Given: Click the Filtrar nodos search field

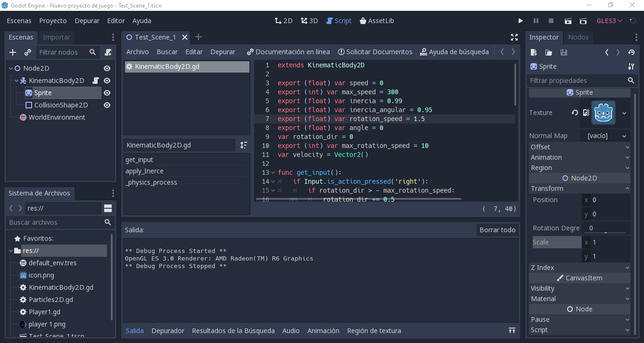Looking at the screenshot, I should tap(68, 52).
